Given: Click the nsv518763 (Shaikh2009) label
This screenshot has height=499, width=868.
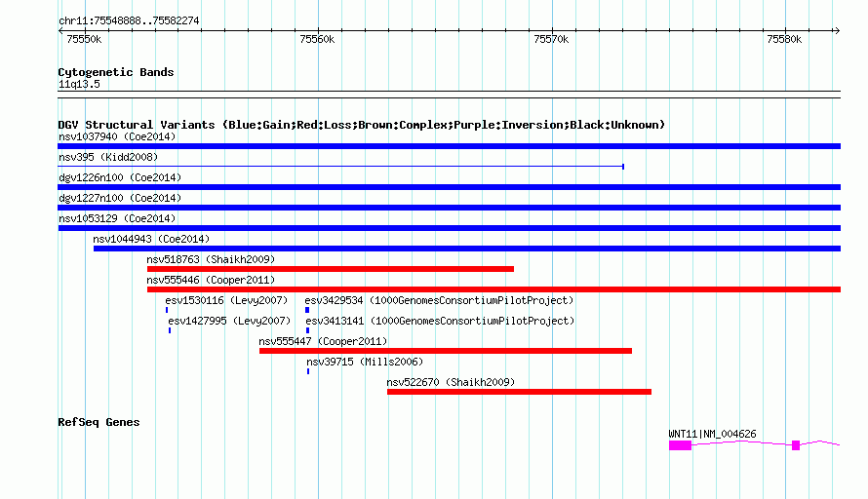Looking at the screenshot, I should click(x=211, y=259).
